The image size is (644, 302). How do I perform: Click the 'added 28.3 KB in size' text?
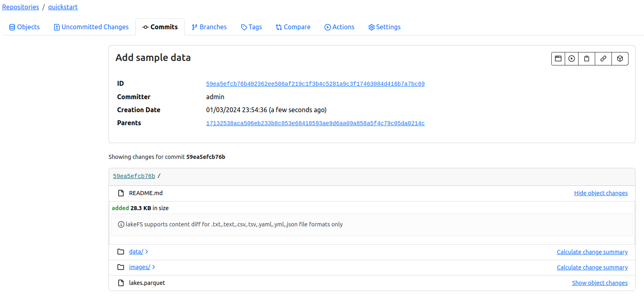click(140, 208)
